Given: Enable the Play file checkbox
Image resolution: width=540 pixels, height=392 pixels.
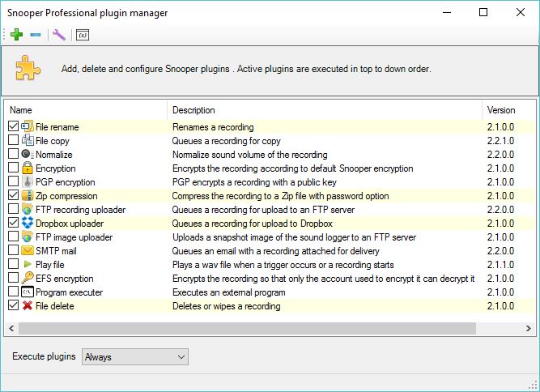Looking at the screenshot, I should click(x=13, y=264).
